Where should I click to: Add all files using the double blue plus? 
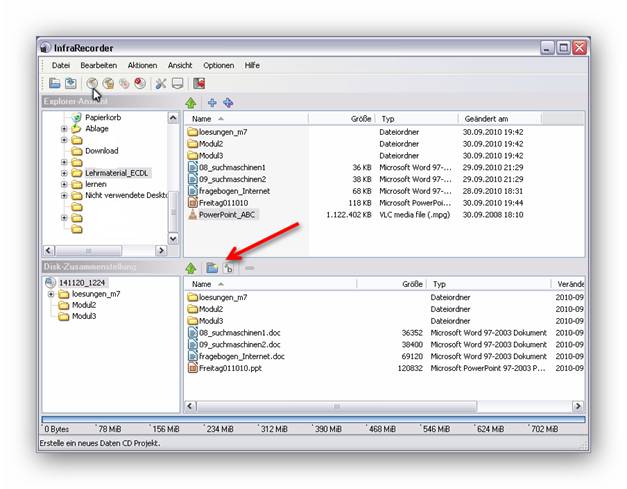pyautogui.click(x=228, y=103)
